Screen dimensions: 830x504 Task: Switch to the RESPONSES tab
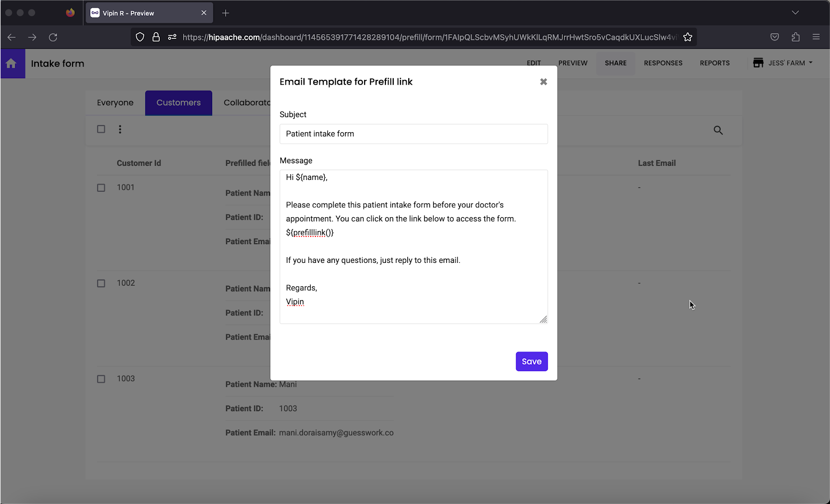(663, 63)
